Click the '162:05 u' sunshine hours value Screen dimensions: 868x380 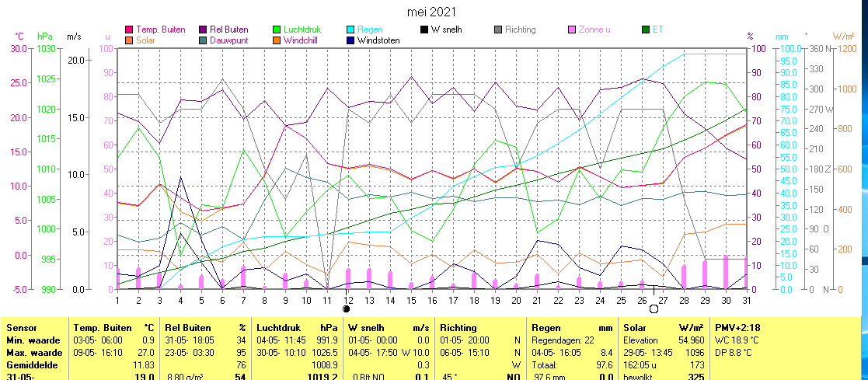(640, 365)
